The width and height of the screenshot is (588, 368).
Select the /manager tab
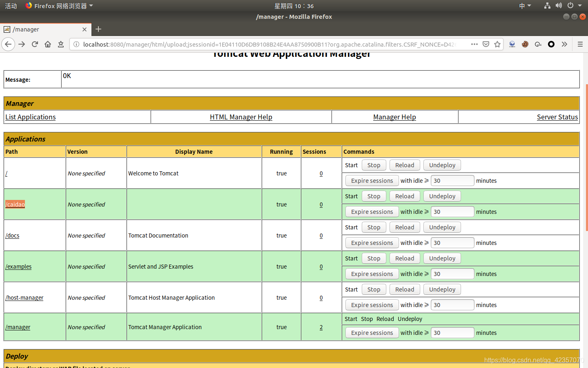(45, 29)
